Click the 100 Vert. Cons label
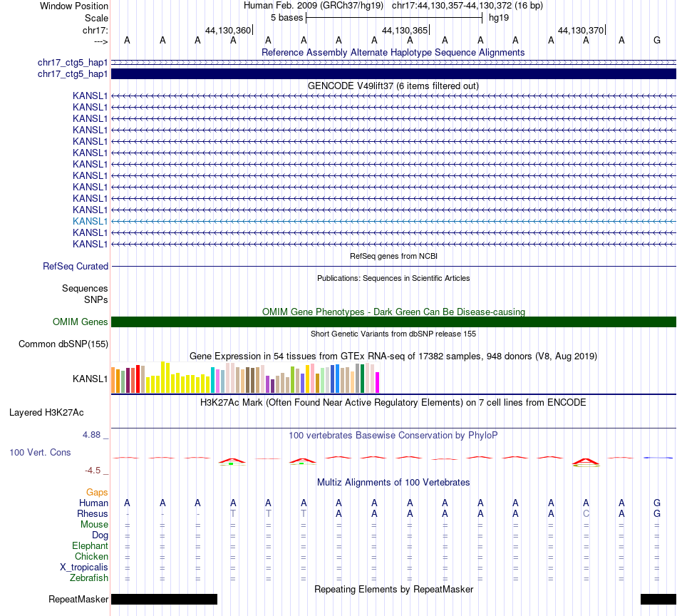 (40, 452)
